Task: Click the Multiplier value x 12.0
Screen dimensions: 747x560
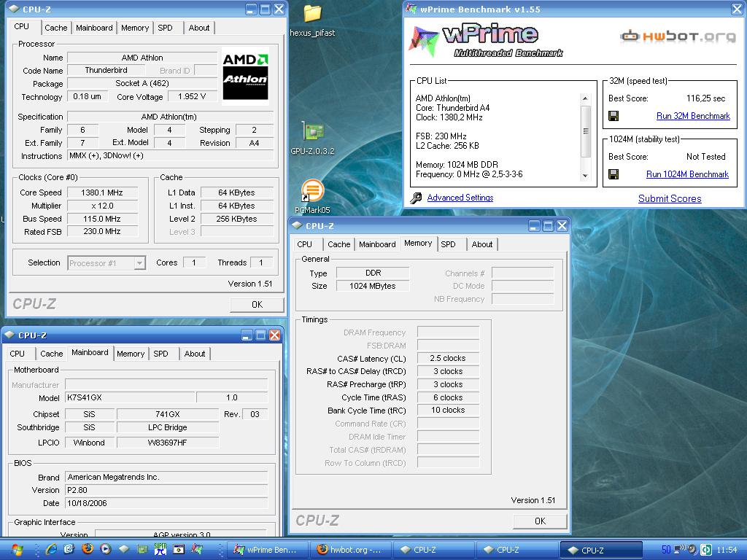Action: pos(102,206)
